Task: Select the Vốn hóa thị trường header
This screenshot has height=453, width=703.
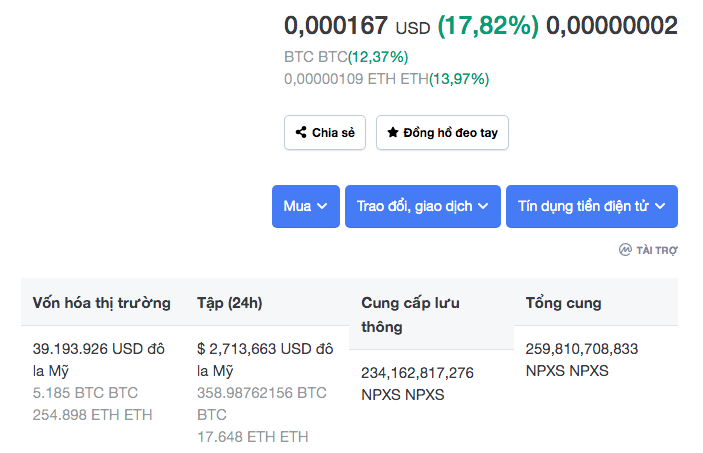Action: point(102,303)
